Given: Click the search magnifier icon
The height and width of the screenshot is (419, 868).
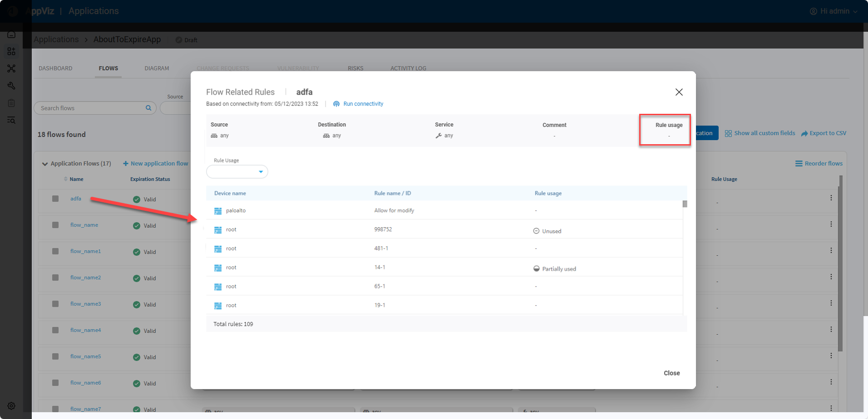Looking at the screenshot, I should tap(148, 108).
